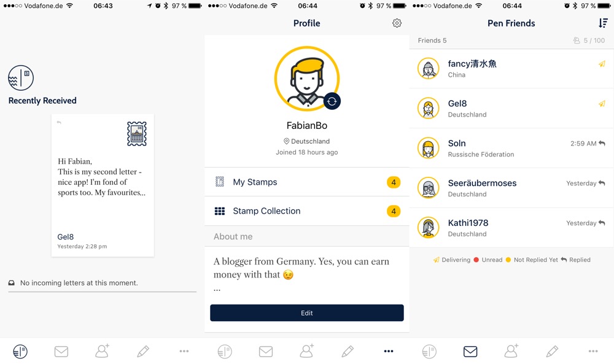Tap the avatar refresh button on FabianBo's picture
The height and width of the screenshot is (364, 614).
tap(332, 101)
